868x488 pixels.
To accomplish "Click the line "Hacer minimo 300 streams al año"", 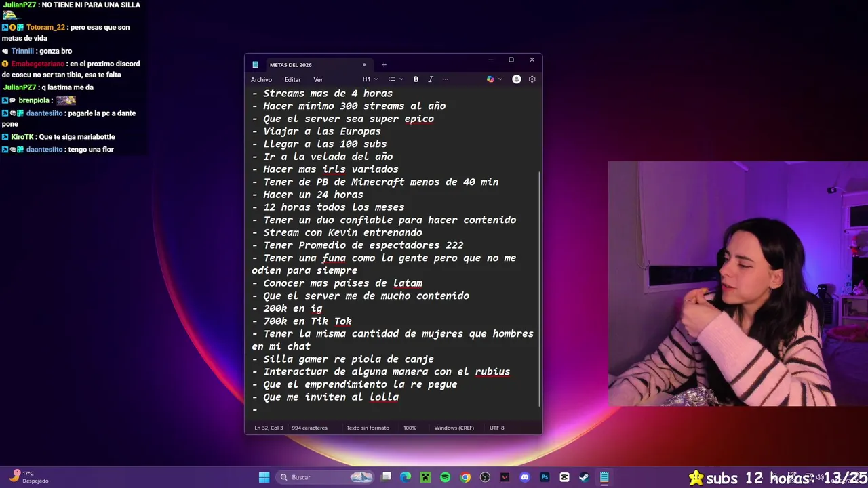I will 349,106.
